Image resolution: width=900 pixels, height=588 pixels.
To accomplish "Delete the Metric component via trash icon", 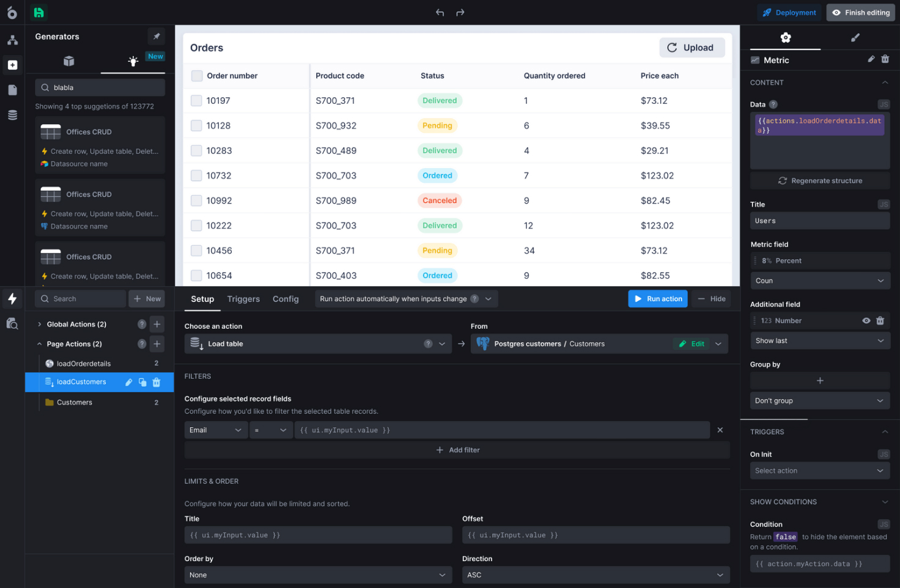I will pyautogui.click(x=885, y=59).
